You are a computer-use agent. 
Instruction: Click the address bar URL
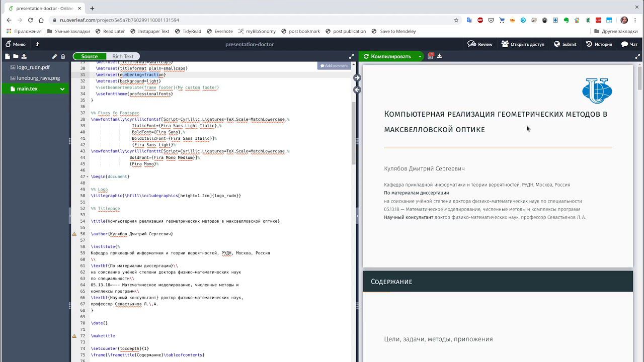point(119,20)
